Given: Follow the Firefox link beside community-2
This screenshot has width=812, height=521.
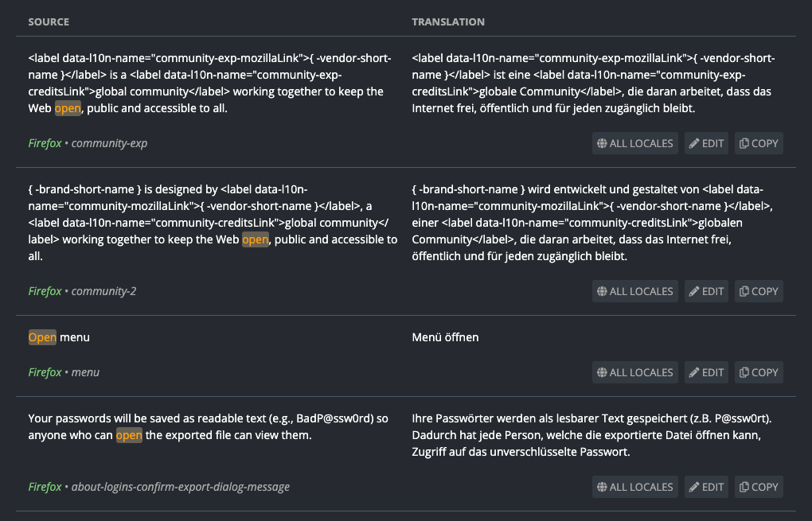Looking at the screenshot, I should coord(45,291).
